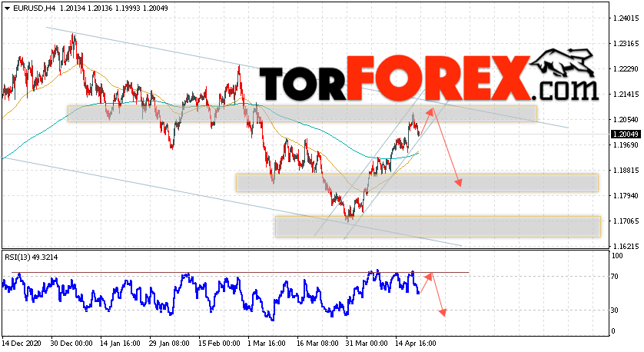
Task: Select the OHLC values 1.20134 1.20136 1.19993 1.20049
Action: coord(114,8)
